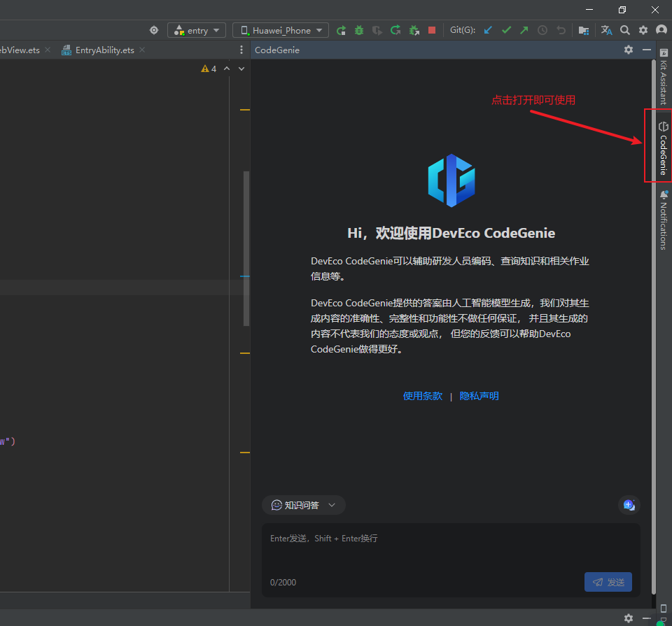The width and height of the screenshot is (672, 626).
Task: Open the Kit Assistant side tab
Action: 664,77
